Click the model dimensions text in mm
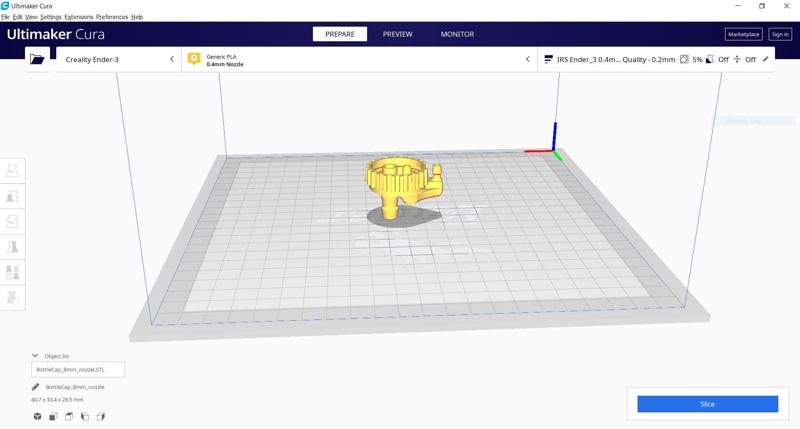Screen dimensions: 800x429 pyautogui.click(x=57, y=400)
